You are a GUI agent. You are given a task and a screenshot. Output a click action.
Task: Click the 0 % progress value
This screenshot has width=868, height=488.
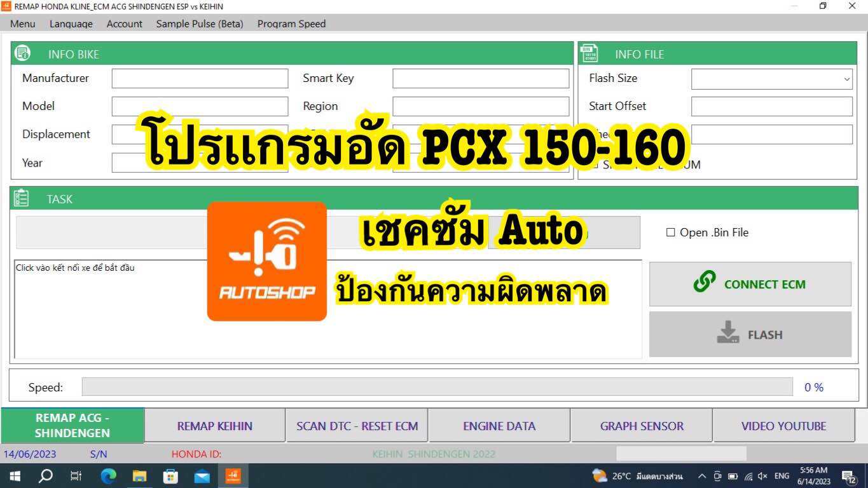coord(814,388)
